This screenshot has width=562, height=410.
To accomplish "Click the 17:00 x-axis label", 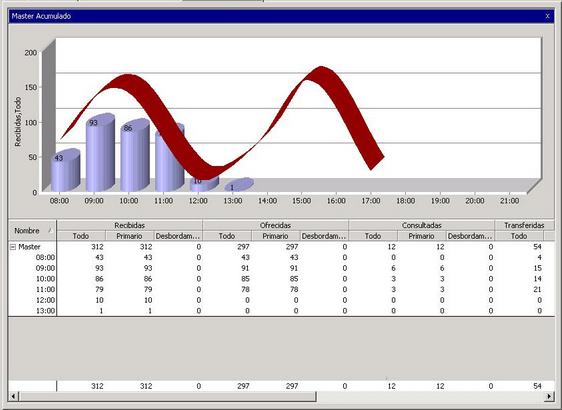I will click(371, 201).
